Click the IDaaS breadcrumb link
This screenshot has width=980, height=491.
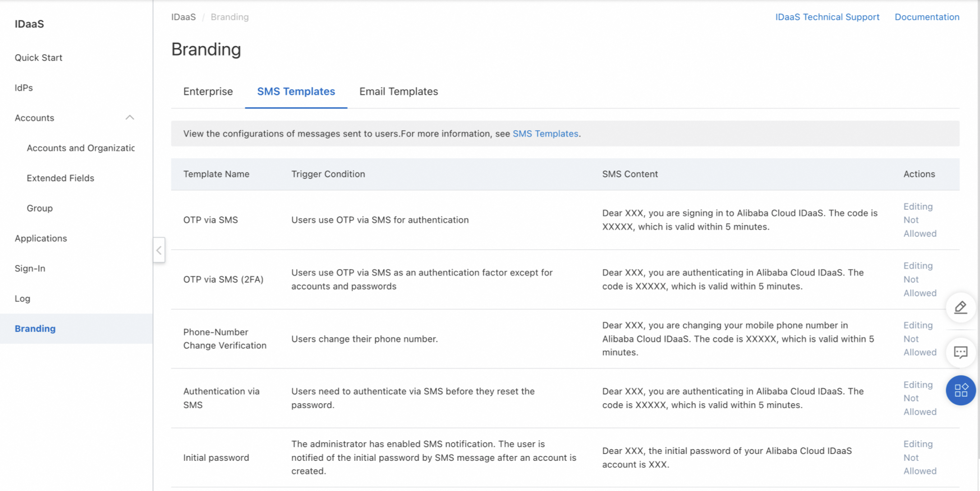tap(184, 17)
